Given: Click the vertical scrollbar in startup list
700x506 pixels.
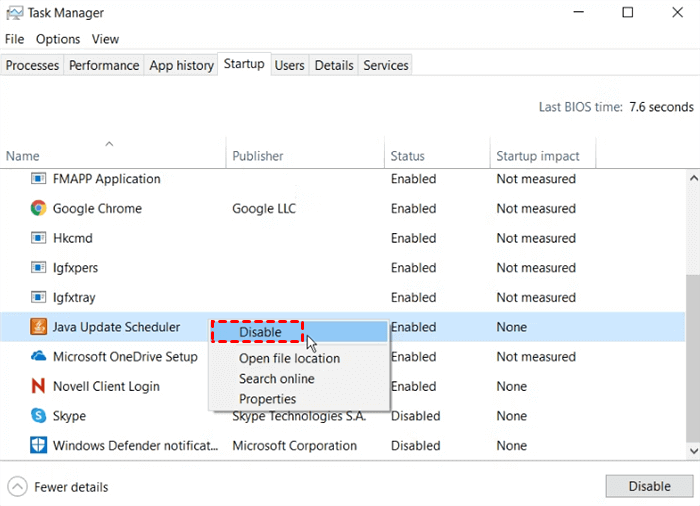Looking at the screenshot, I should pyautogui.click(x=692, y=310).
